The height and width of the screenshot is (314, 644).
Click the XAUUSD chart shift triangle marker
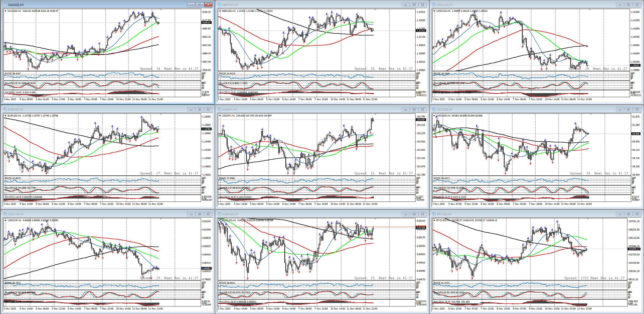click(161, 10)
